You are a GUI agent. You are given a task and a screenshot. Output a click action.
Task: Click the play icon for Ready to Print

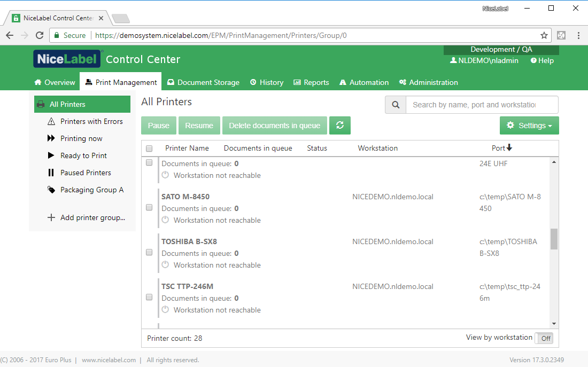click(x=51, y=155)
